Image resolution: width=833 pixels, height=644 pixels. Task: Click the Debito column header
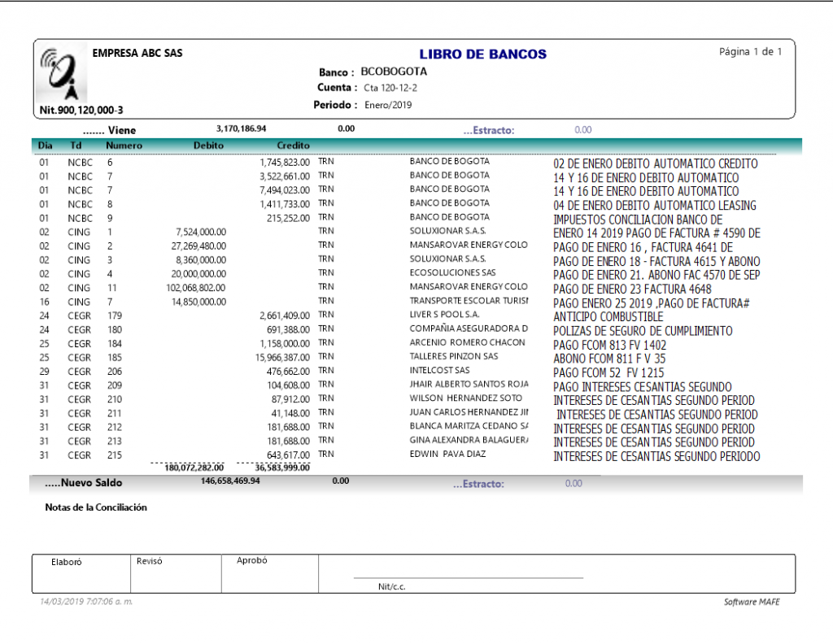coord(208,146)
